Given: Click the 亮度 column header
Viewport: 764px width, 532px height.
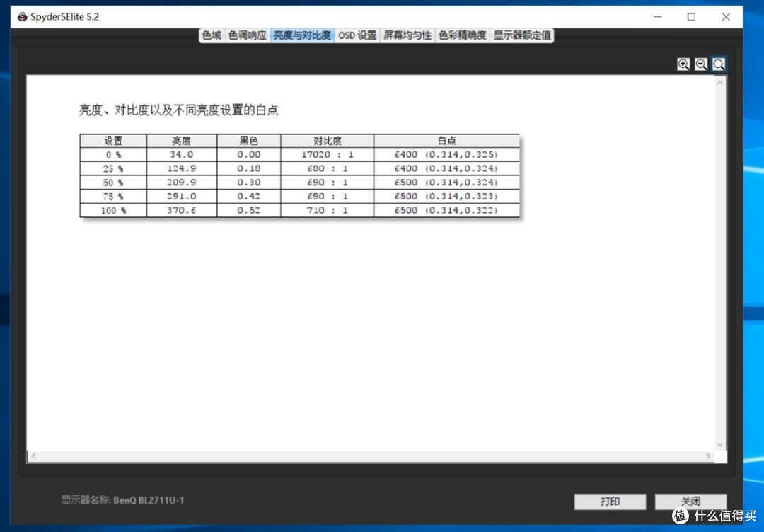Looking at the screenshot, I should [182, 141].
